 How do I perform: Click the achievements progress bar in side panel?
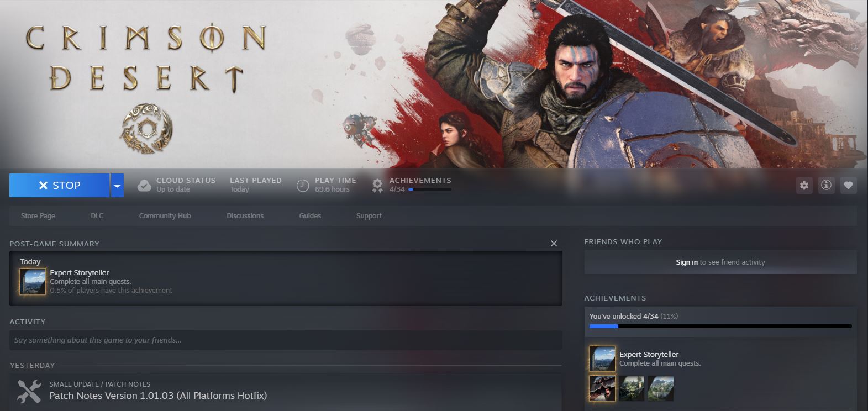[720, 326]
